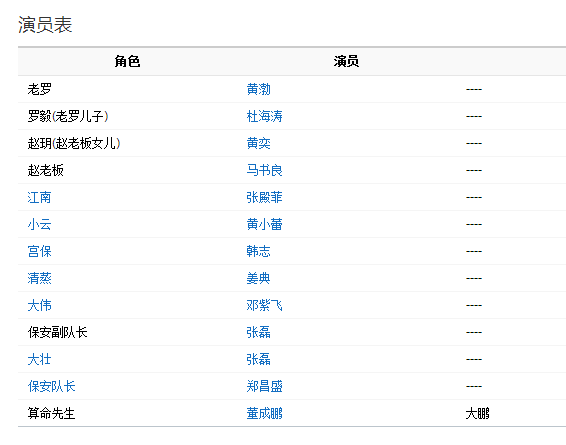Screen dimensions: 566x445
Task: Click the actor name 张殿菲
Action: tap(264, 197)
